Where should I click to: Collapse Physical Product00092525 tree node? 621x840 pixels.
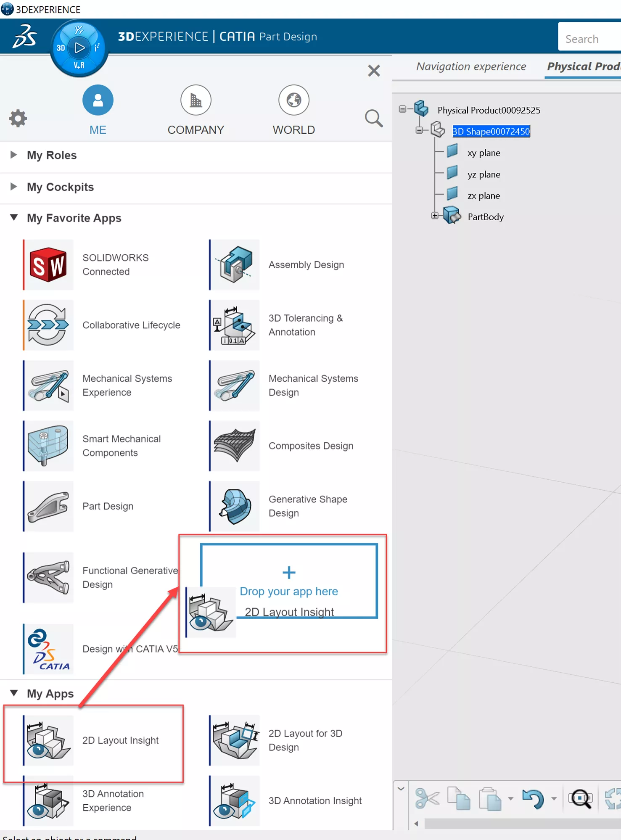(402, 109)
